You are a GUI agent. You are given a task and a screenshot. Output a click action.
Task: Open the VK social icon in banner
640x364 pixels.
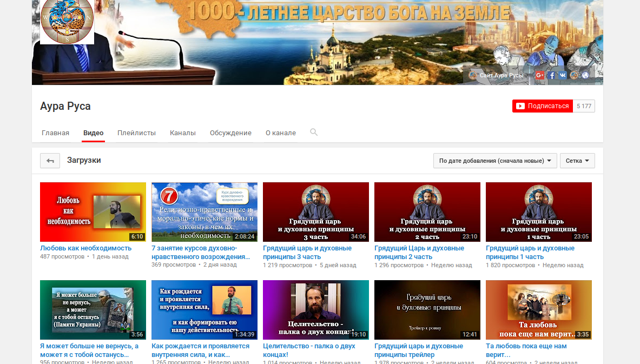coord(563,76)
